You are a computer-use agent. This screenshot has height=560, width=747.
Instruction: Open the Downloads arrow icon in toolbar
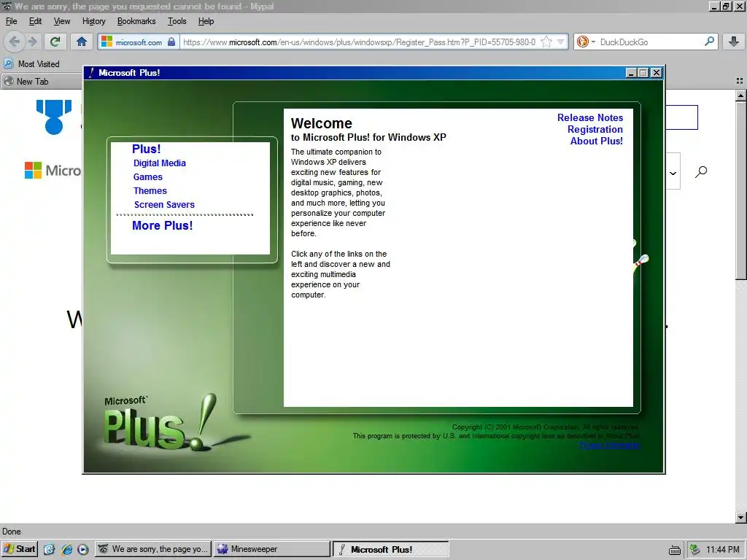click(734, 42)
